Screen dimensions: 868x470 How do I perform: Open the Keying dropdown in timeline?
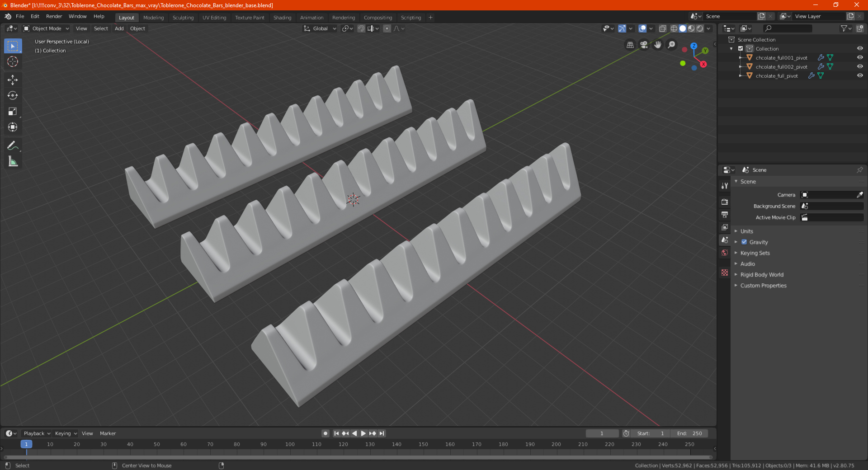66,433
